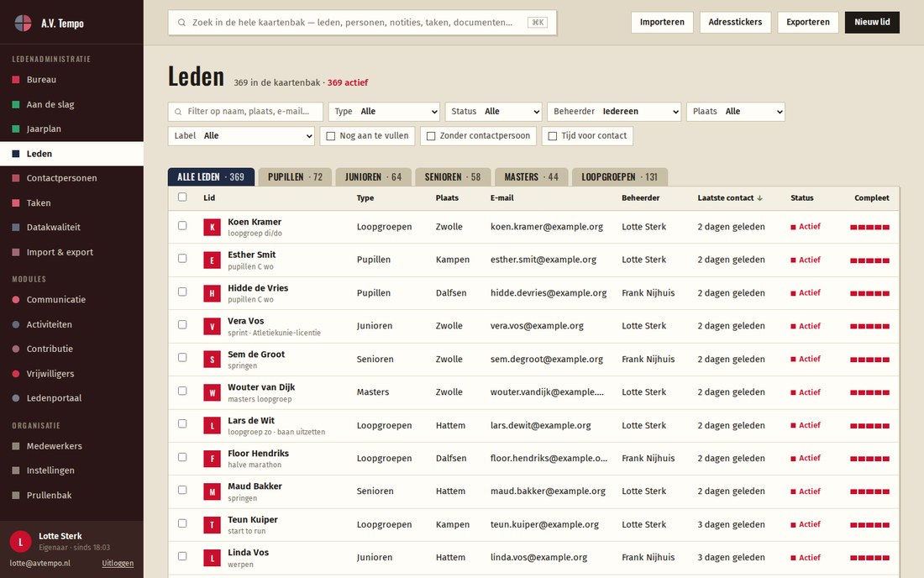924x578 pixels.
Task: Check the select-all checkbox in the table header
Action: click(182, 197)
